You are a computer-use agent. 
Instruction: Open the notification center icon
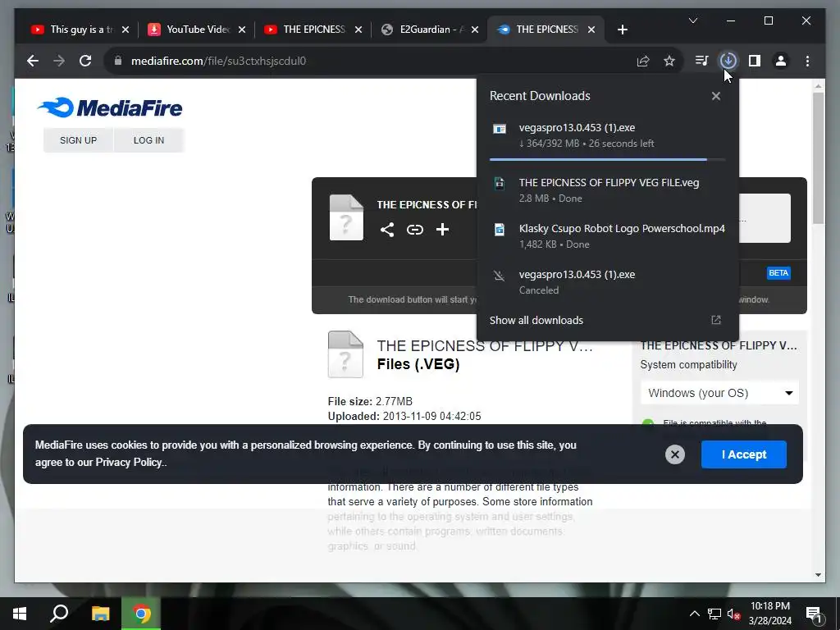click(x=815, y=614)
